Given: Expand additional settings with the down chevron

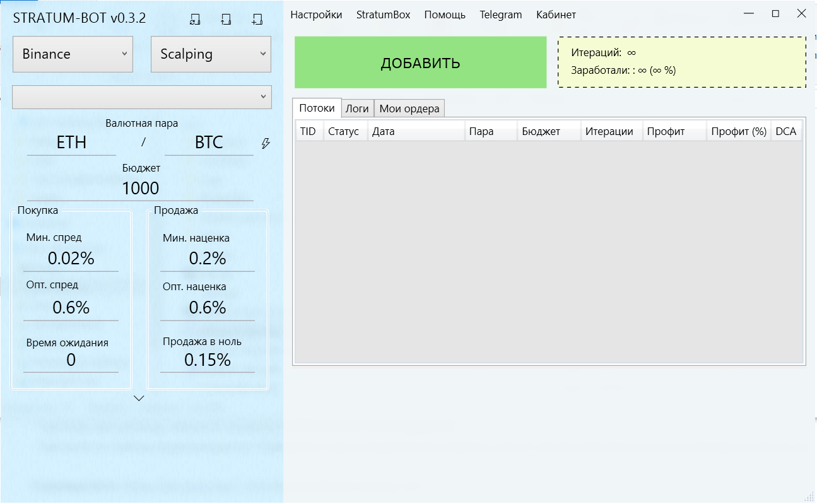Looking at the screenshot, I should click(x=139, y=398).
